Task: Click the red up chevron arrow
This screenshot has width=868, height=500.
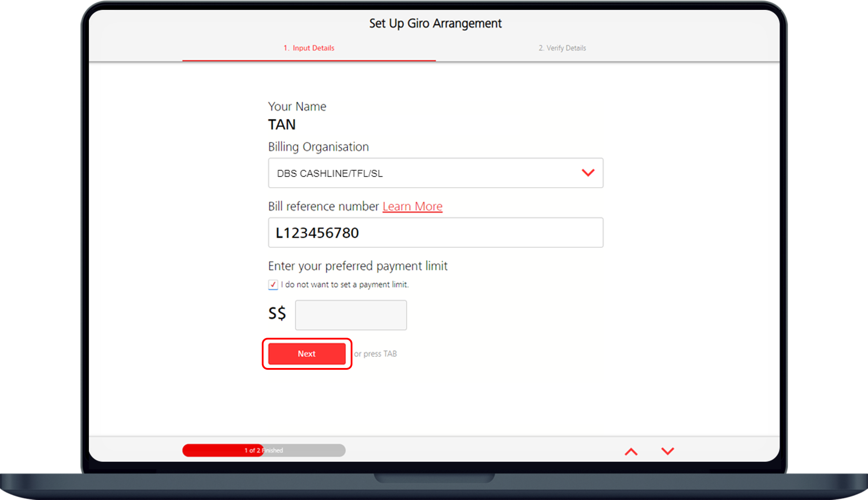Action: [x=631, y=452]
